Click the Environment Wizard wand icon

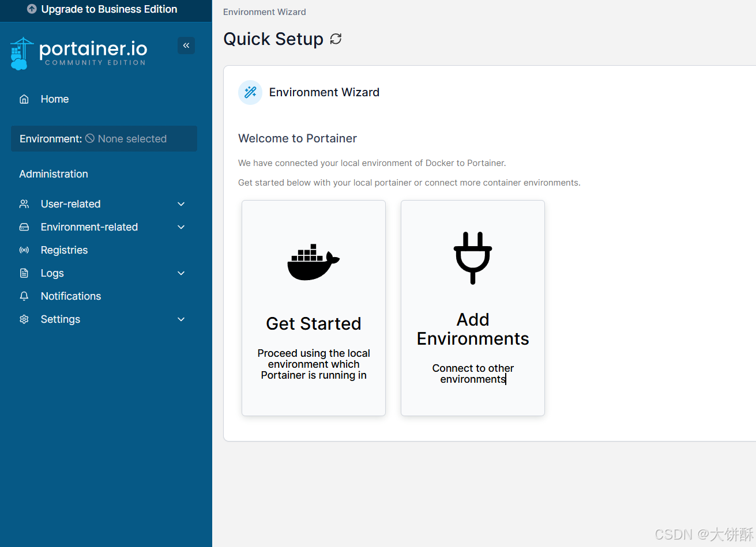pyautogui.click(x=250, y=92)
